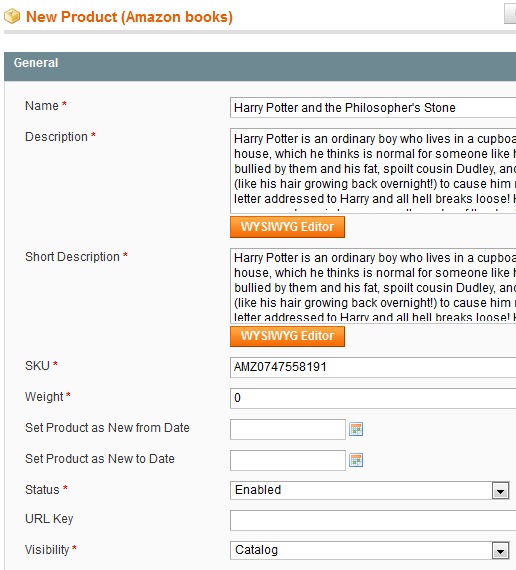516x570 pixels.
Task: Click the New Product (Amazon books) heading
Action: tap(129, 17)
